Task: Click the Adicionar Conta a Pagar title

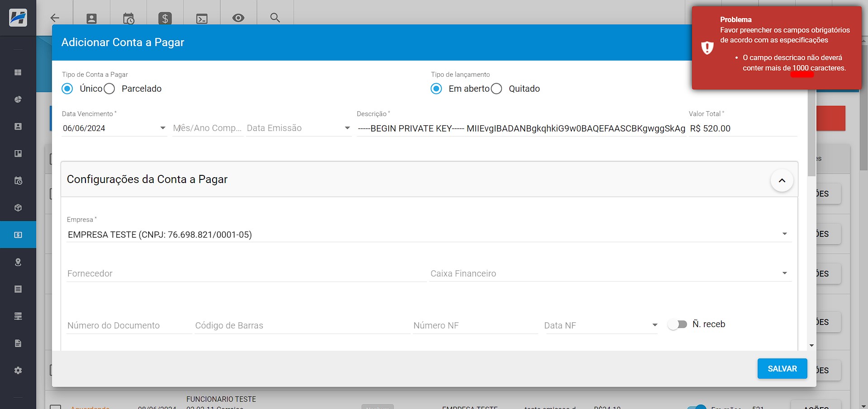Action: coord(123,42)
